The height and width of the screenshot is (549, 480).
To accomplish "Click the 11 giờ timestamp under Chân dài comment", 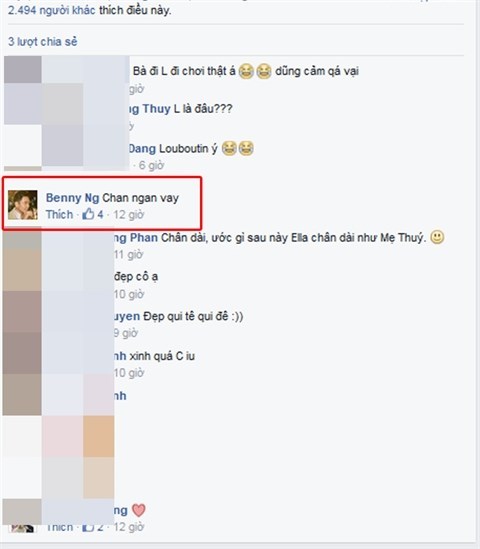I will click(x=128, y=255).
